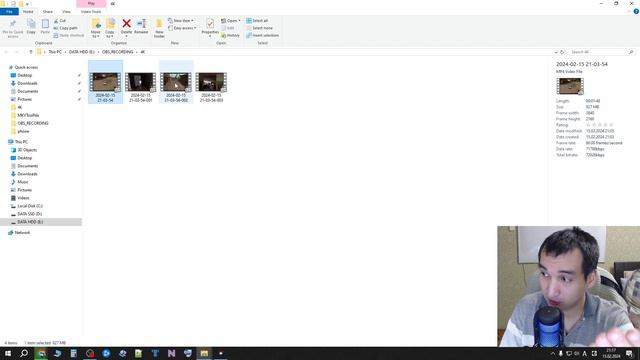Click the red Delete X icon
The image size is (640, 360).
click(127, 24)
